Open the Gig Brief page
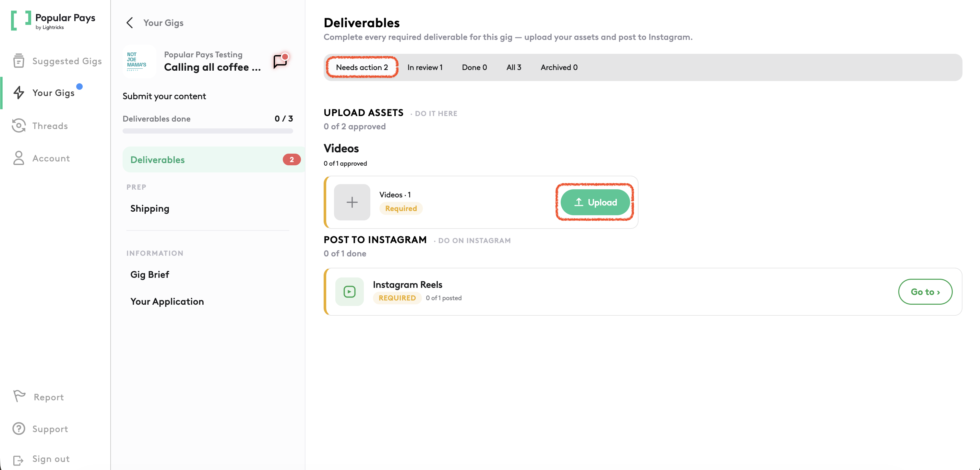Screen dimensions: 980x470 coord(149,275)
